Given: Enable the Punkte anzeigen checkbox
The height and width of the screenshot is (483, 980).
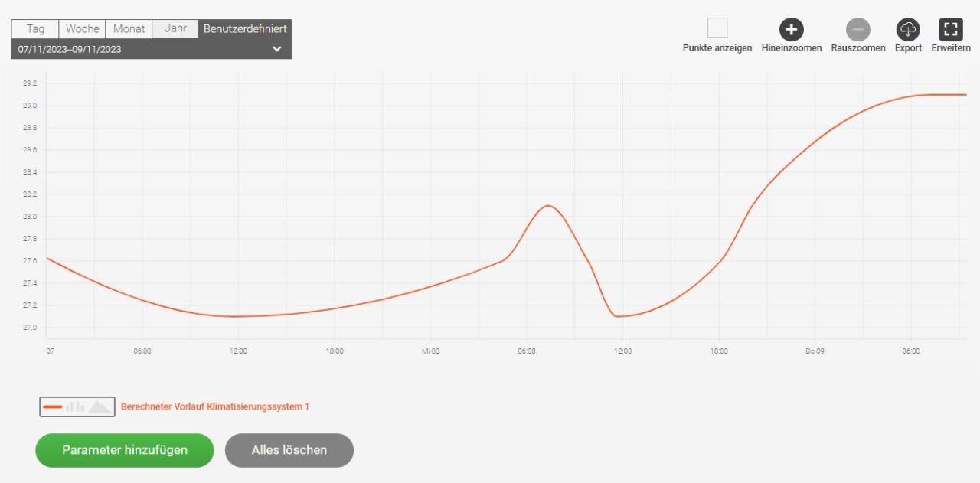Looking at the screenshot, I should pyautogui.click(x=717, y=28).
